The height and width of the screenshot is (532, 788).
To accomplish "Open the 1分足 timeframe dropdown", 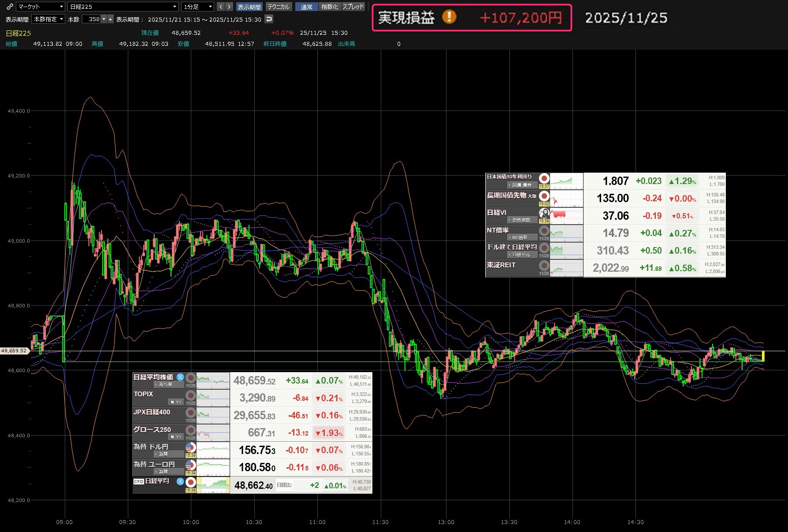I will pyautogui.click(x=198, y=7).
